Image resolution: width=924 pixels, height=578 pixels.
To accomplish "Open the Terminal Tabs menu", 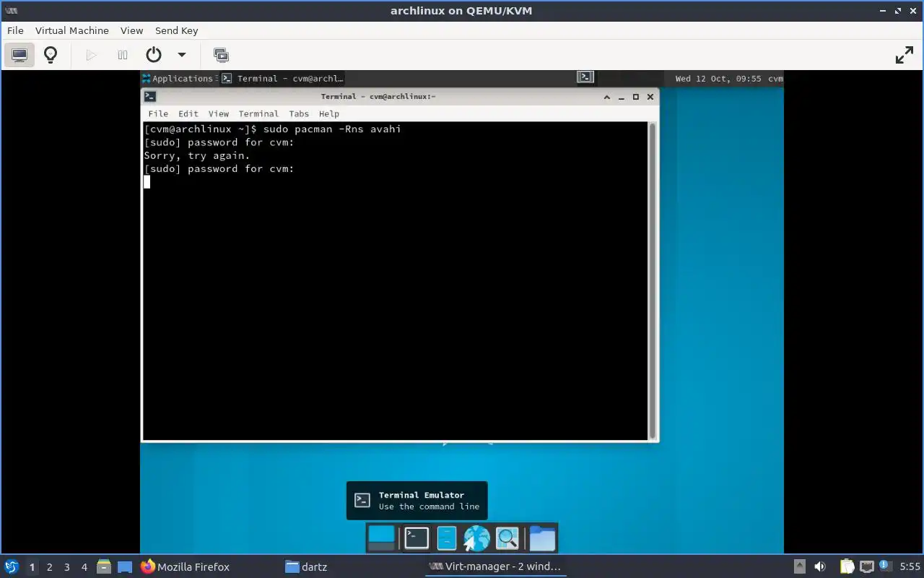I will [x=299, y=113].
